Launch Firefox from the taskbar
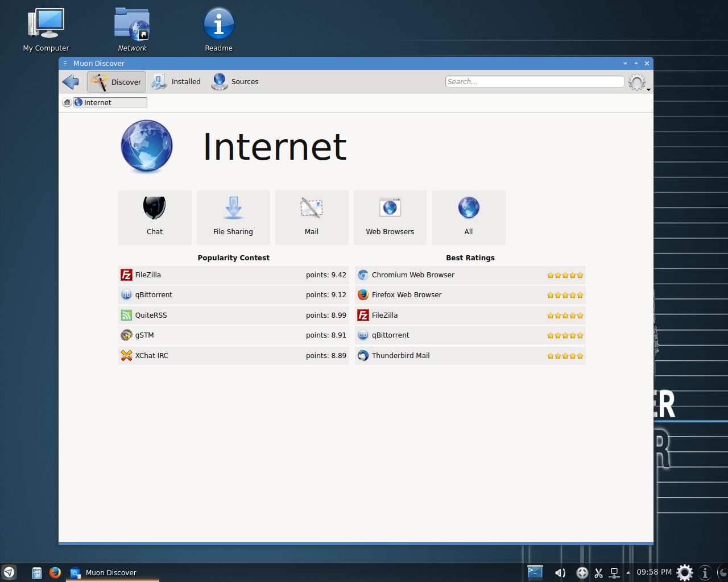The height and width of the screenshot is (582, 728). [55, 573]
